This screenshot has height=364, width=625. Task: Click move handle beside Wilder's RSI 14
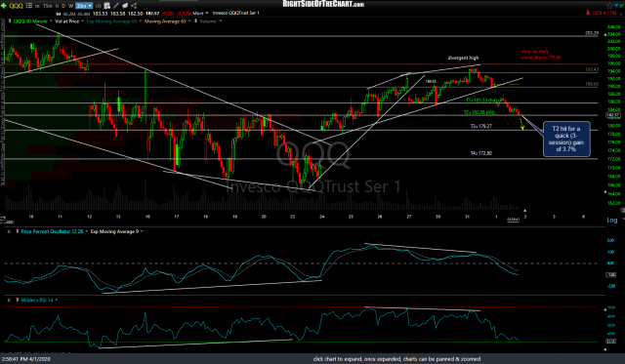click(18, 300)
